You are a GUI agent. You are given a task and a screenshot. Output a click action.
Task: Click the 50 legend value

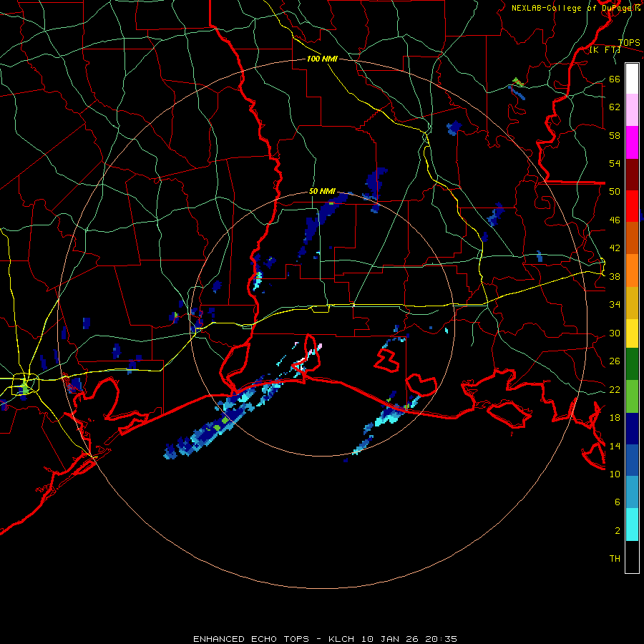click(615, 192)
